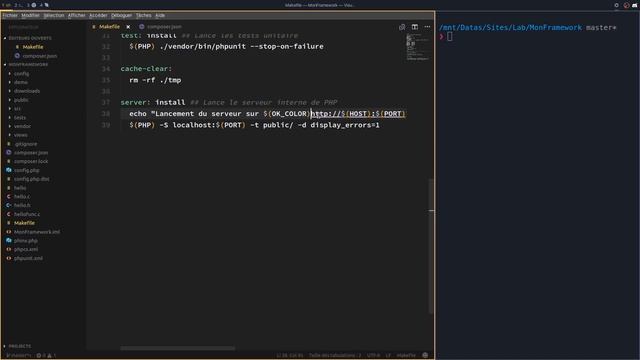640x360 pixels.
Task: Expand the tests folder
Action: pyautogui.click(x=20, y=118)
